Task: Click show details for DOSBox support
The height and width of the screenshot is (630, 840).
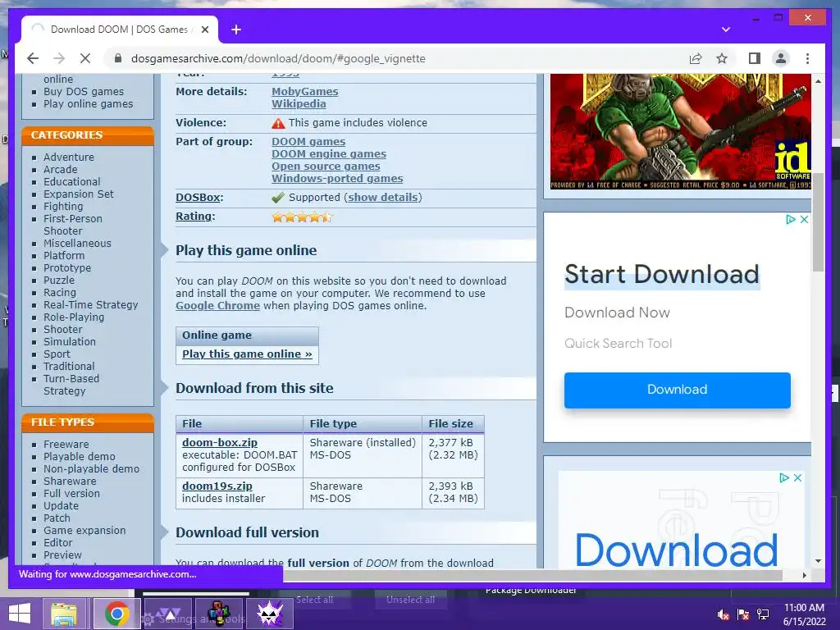Action: pos(382,197)
